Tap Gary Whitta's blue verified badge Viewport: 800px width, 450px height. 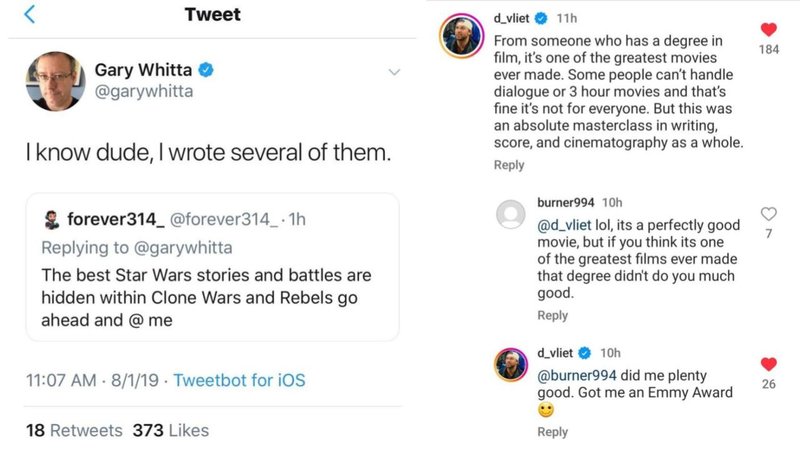pyautogui.click(x=206, y=70)
